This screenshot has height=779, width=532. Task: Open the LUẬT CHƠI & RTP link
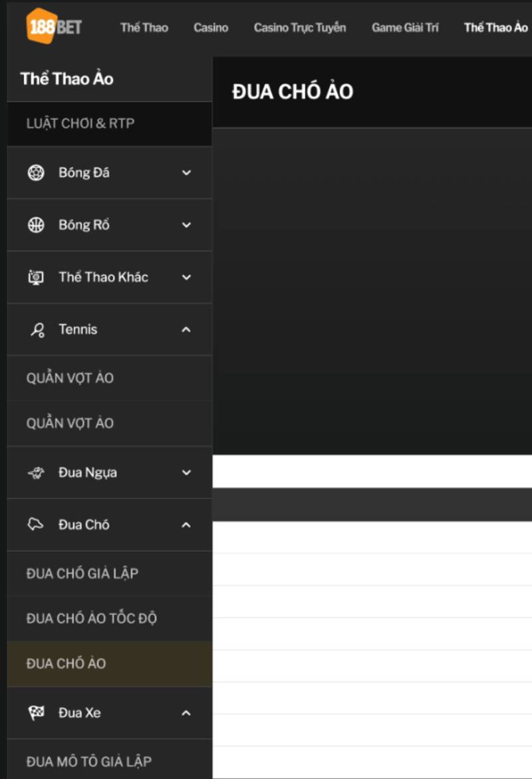80,124
